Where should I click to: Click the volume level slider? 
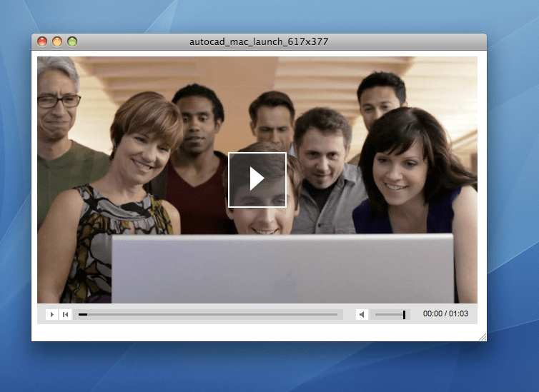point(390,314)
